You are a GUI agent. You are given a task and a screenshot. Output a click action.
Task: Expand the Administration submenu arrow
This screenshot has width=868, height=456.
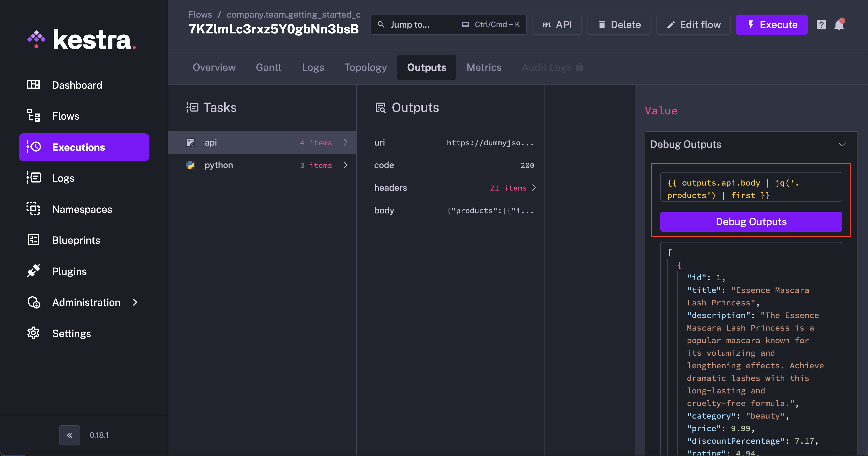[x=135, y=302]
